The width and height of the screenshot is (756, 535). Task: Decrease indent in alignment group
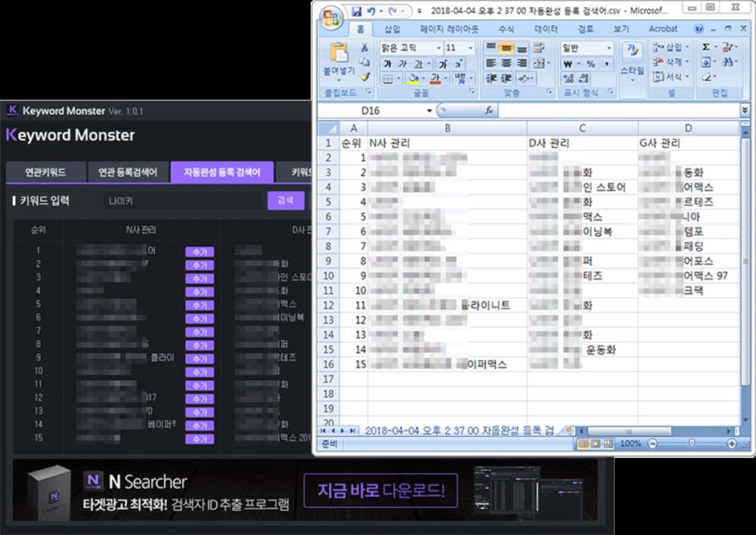click(491, 78)
